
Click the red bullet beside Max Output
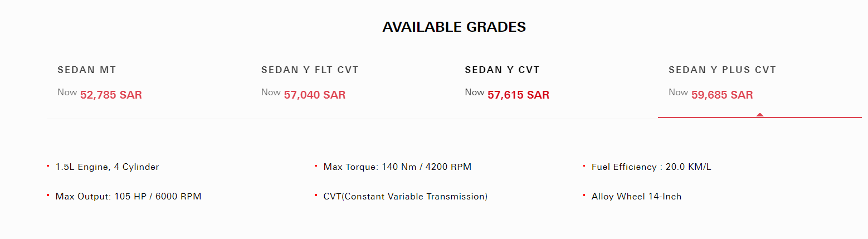pos(48,195)
